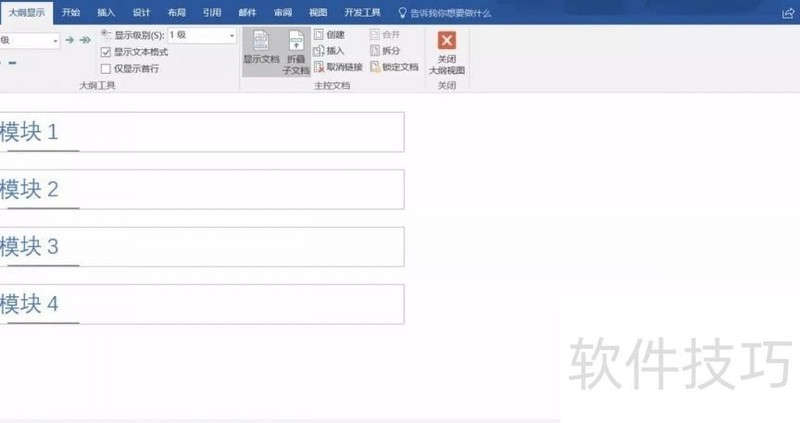
Task: Select the 模块 3 heading text
Action: coord(29,247)
